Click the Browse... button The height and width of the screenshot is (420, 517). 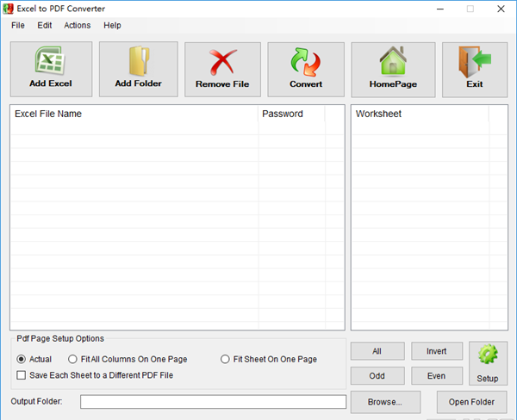pos(384,402)
